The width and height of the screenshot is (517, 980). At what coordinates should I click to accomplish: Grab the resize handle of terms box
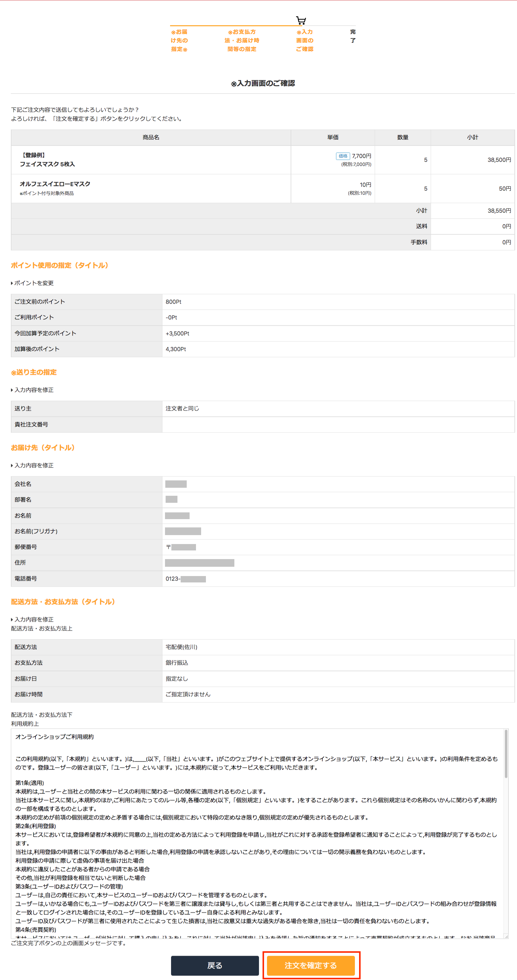506,936
